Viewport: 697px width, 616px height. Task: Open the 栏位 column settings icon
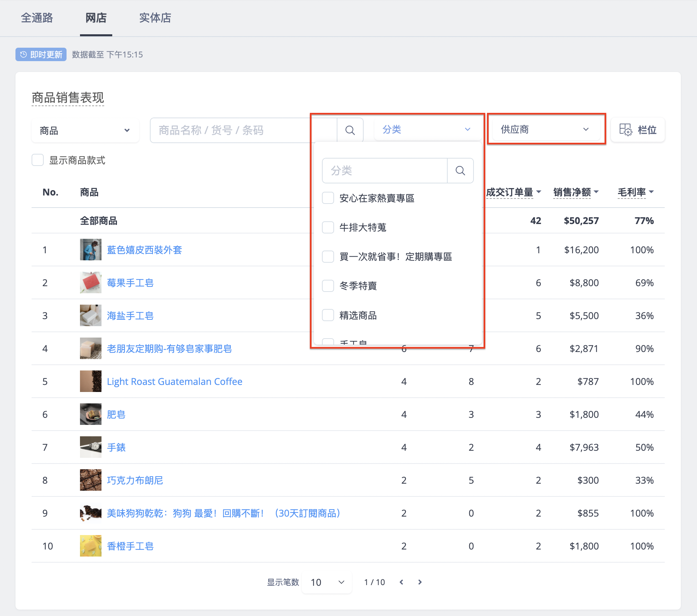pos(625,130)
